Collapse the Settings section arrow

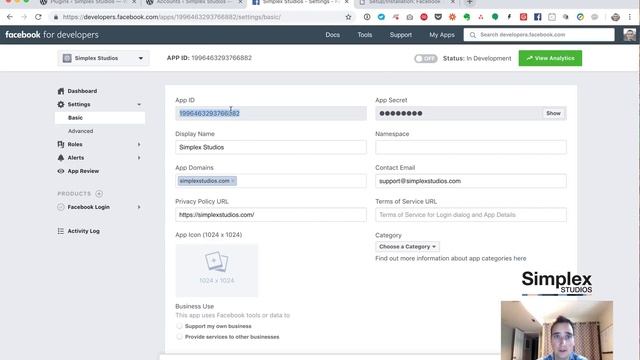139,104
